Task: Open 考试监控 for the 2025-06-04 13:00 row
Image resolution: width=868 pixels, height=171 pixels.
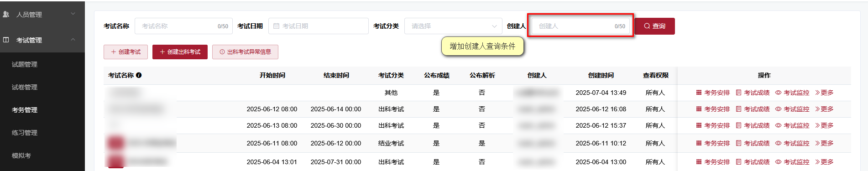Action: click(x=792, y=162)
